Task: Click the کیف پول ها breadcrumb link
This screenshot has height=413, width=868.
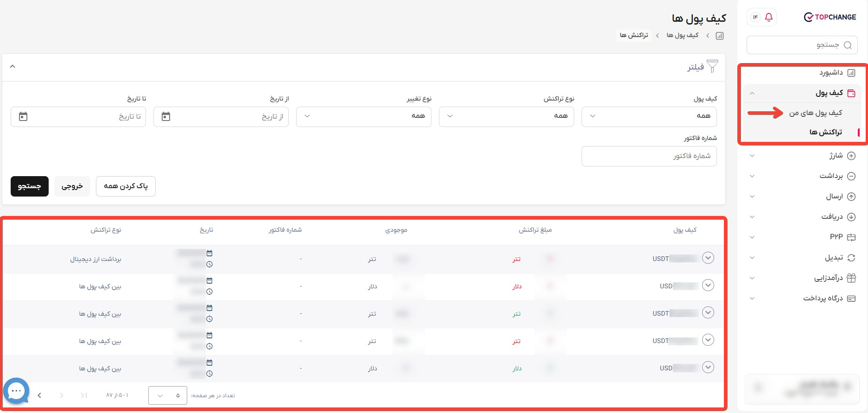Action: tap(682, 35)
